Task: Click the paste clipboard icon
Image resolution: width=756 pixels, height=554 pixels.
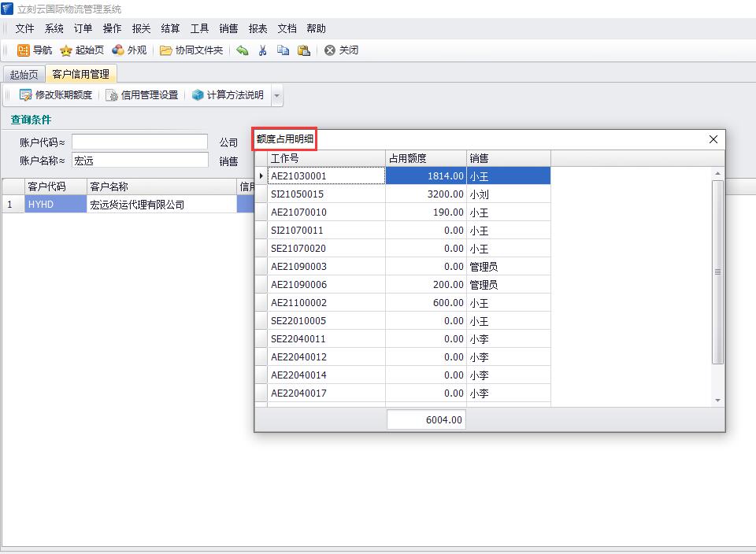Action: tap(303, 50)
